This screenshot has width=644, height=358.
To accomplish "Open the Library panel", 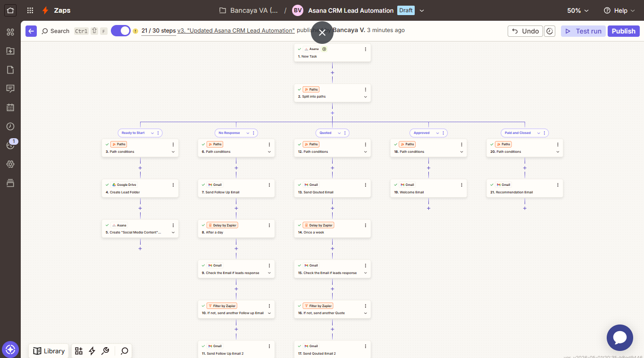I will [49, 351].
